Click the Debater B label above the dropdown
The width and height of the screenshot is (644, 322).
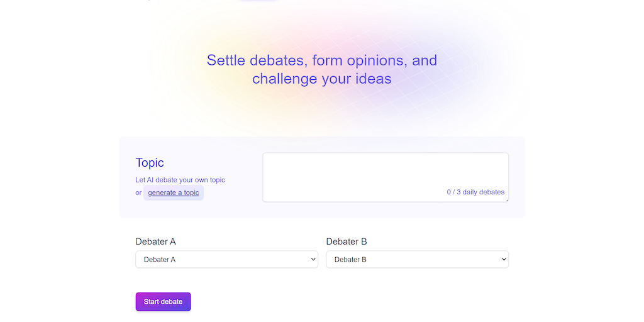click(x=346, y=241)
